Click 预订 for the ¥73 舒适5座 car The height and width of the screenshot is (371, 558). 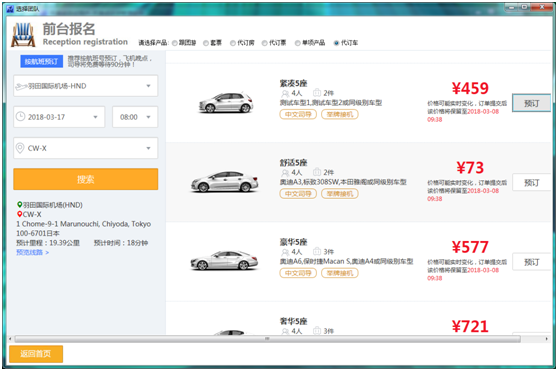point(531,182)
